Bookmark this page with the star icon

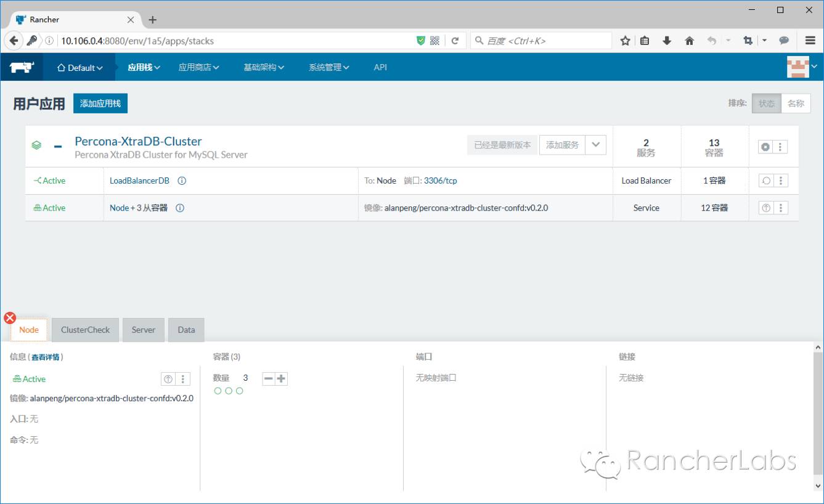[x=625, y=41]
